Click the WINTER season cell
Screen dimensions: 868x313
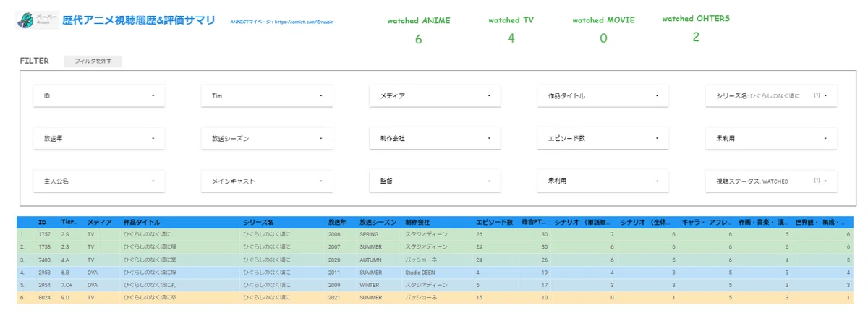[369, 285]
